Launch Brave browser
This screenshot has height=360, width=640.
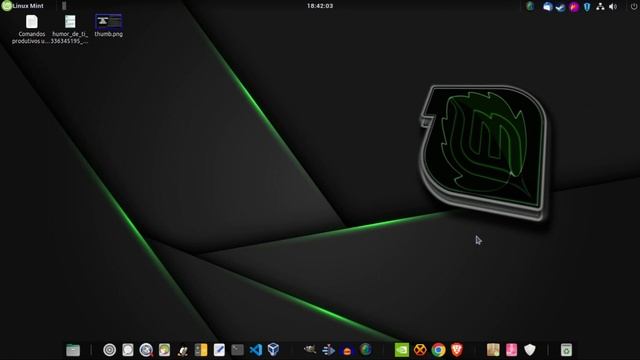click(x=457, y=350)
